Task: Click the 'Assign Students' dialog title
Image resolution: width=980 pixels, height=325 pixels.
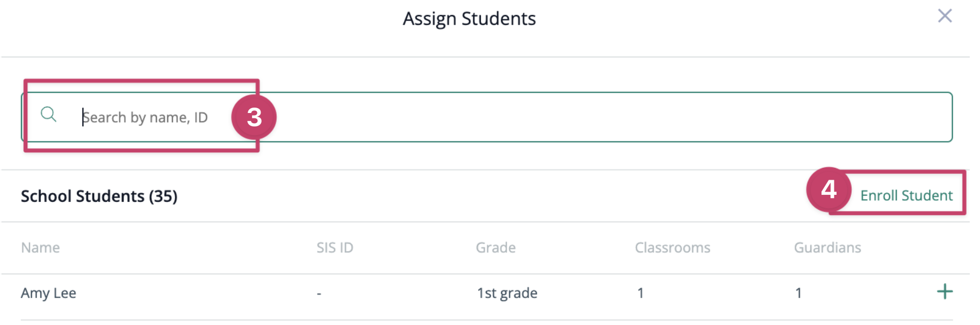Action: pos(469,19)
